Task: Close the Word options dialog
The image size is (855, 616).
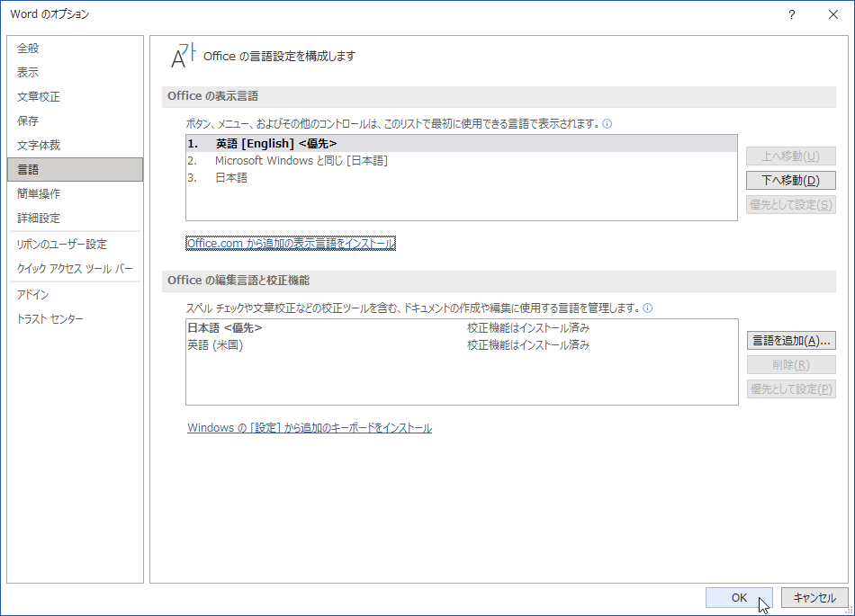Action: pyautogui.click(x=832, y=14)
